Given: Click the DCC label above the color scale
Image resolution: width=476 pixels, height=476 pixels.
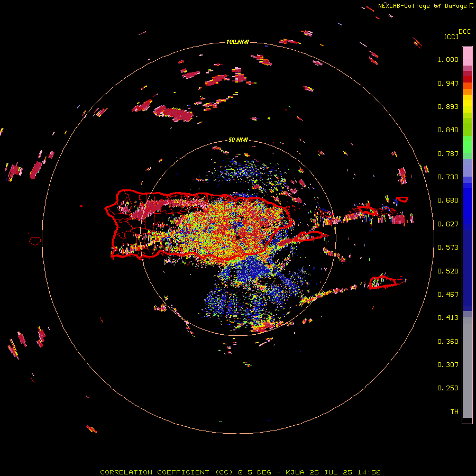Looking at the screenshot, I should click(465, 32).
